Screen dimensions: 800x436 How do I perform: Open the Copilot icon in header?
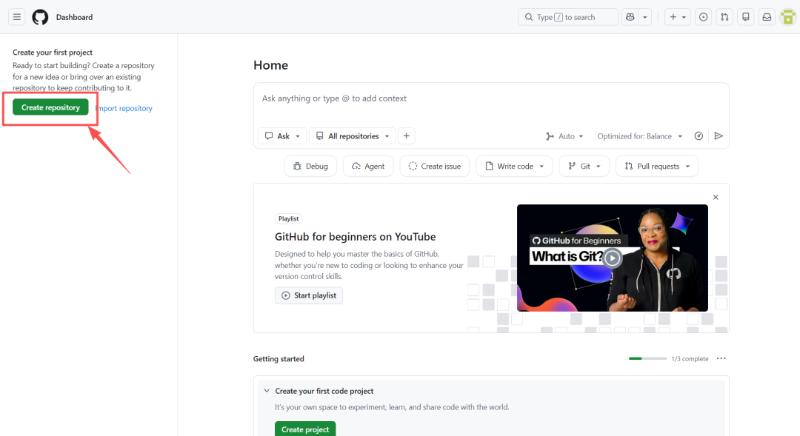(630, 17)
